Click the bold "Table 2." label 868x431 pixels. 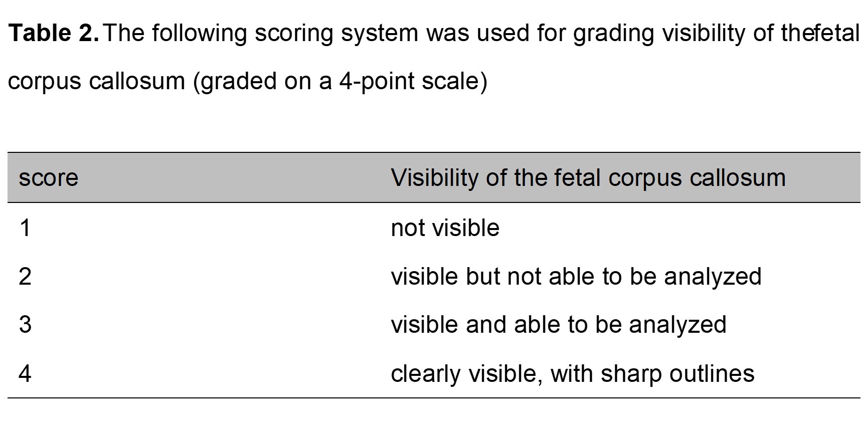pos(54,33)
